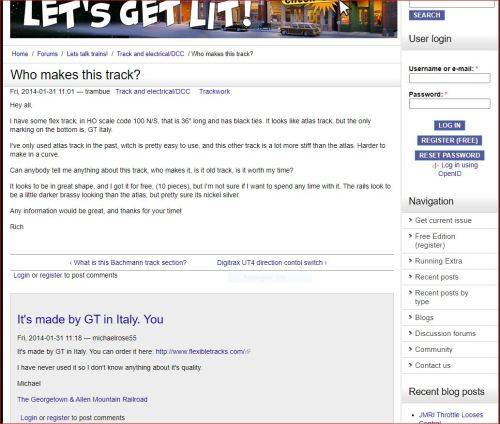This screenshot has width=500, height=424.
Task: Click the arrow bullet next to Get current issue
Action: pos(411,220)
